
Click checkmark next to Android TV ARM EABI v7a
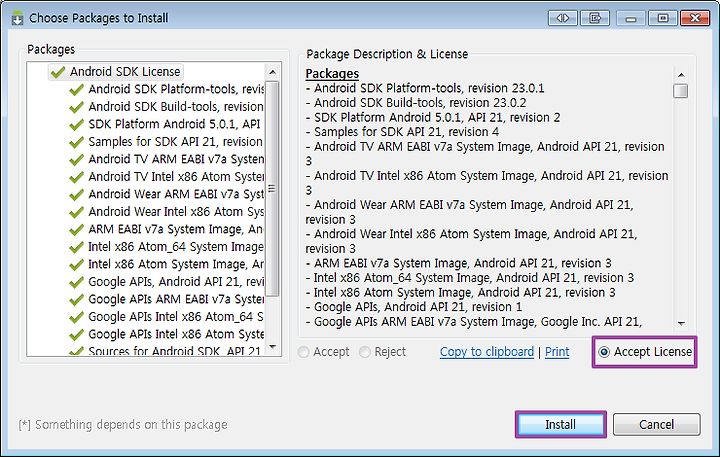[76, 159]
